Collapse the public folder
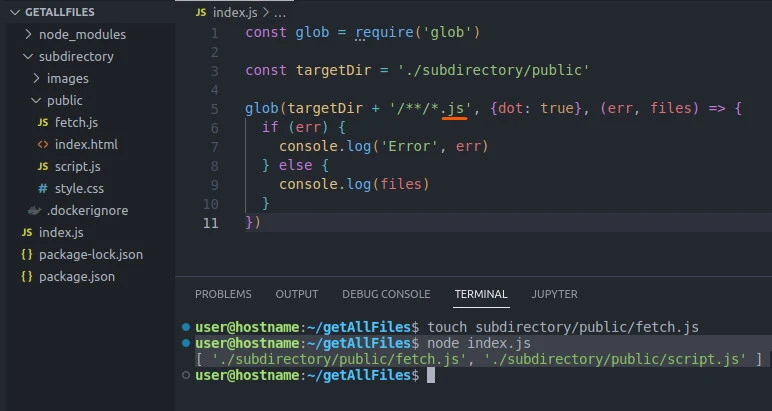This screenshot has width=772, height=411. 36,101
